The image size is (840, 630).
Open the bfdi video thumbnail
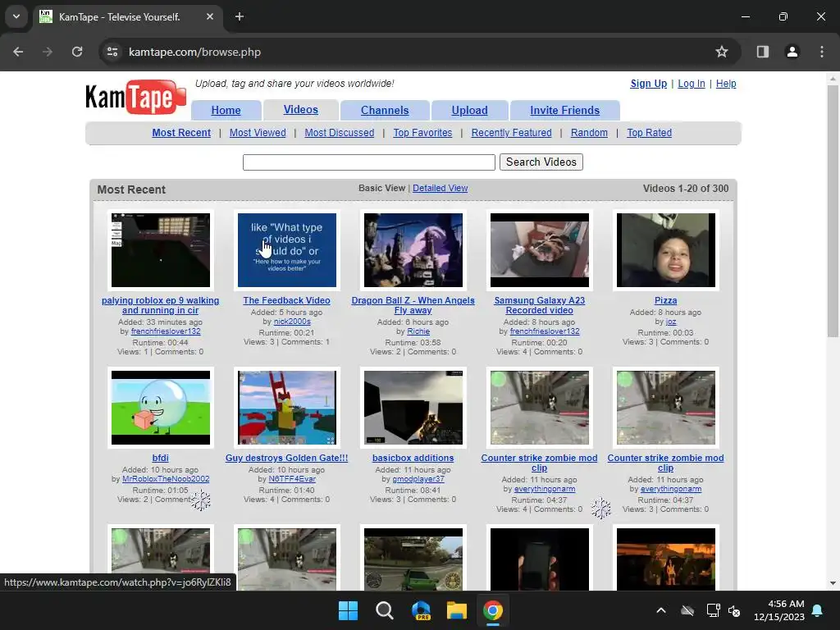pos(161,408)
